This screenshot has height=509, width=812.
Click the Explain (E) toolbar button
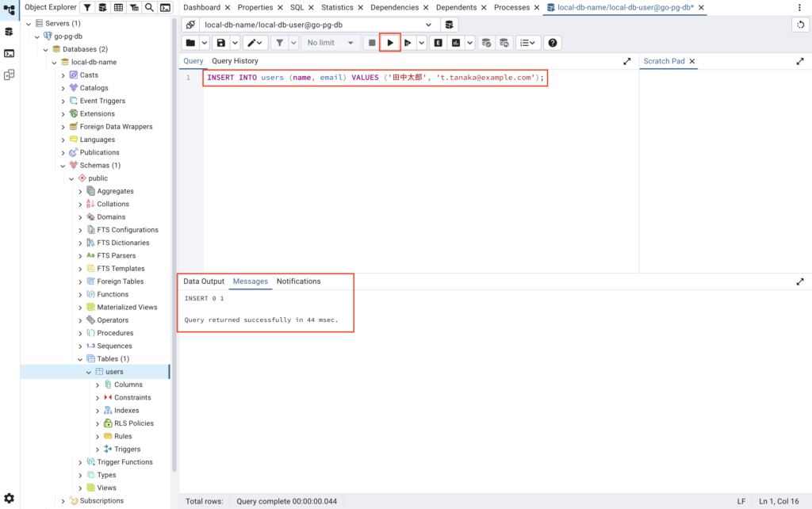pyautogui.click(x=438, y=43)
